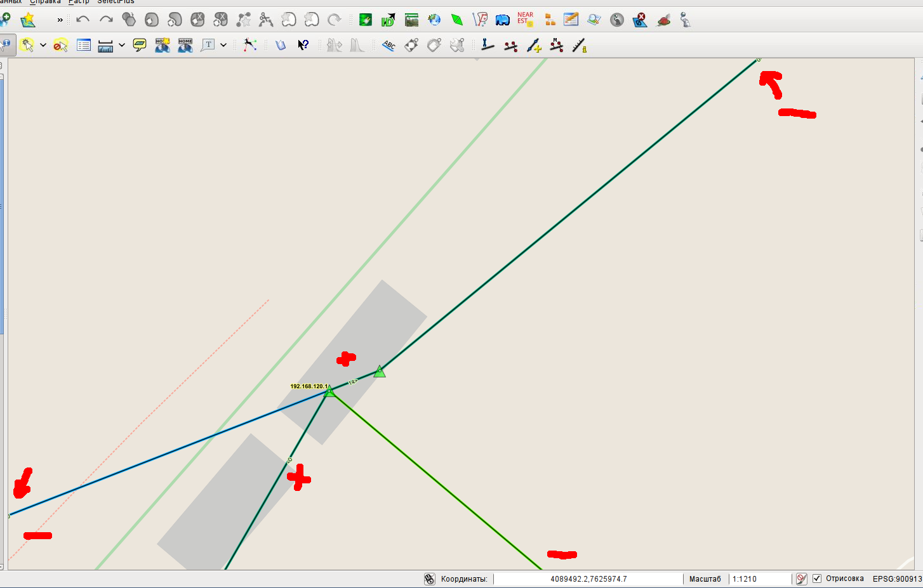Click the EPSG:900913 projection button
923x588 pixels.
click(897, 578)
